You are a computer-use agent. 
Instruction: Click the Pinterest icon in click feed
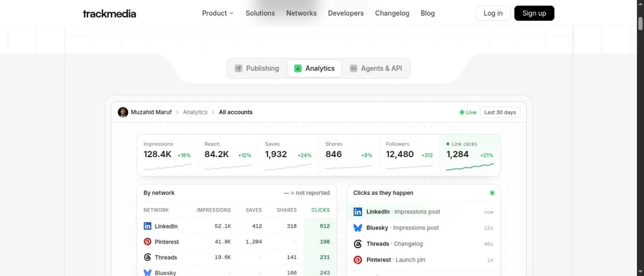click(358, 260)
